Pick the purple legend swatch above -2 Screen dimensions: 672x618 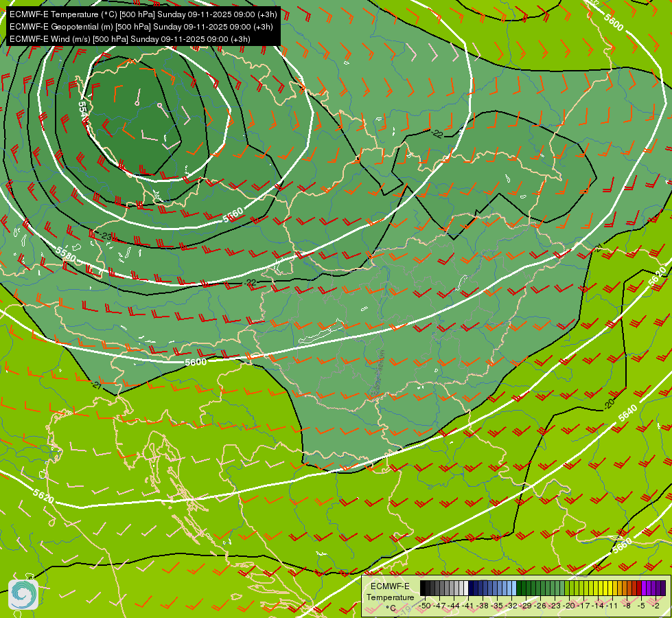(653, 588)
